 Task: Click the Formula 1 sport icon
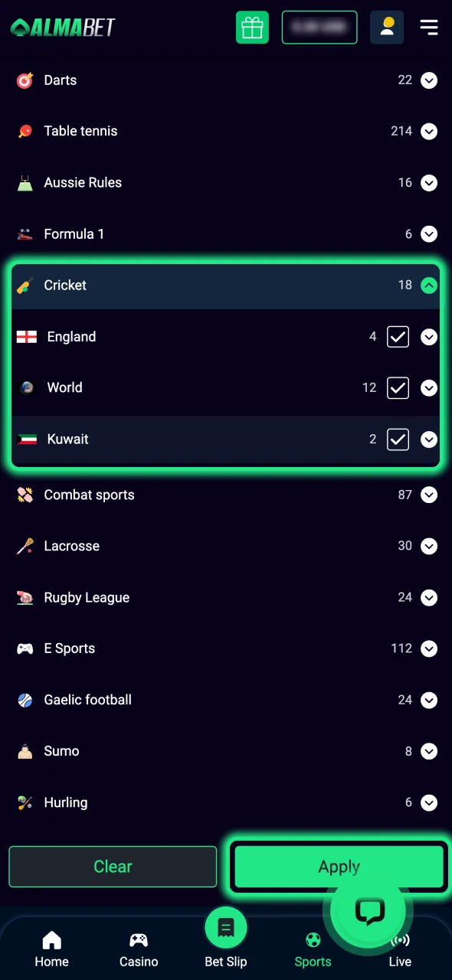point(25,234)
